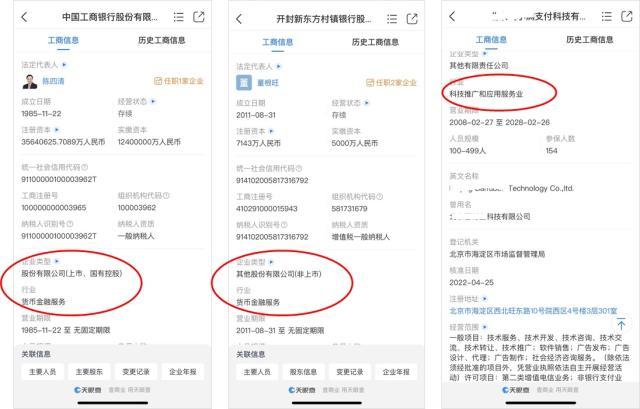Go back from the 支付科技 company page
Image resolution: width=640 pixels, height=409 pixels.
click(x=452, y=16)
